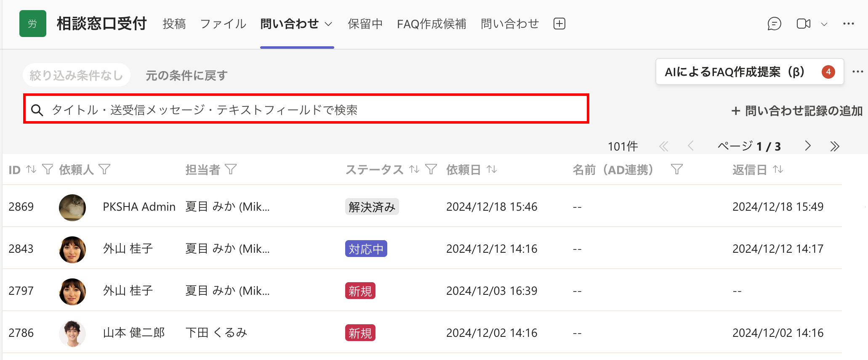This screenshot has height=360, width=868.
Task: Open the 保留中 tab
Action: [365, 24]
